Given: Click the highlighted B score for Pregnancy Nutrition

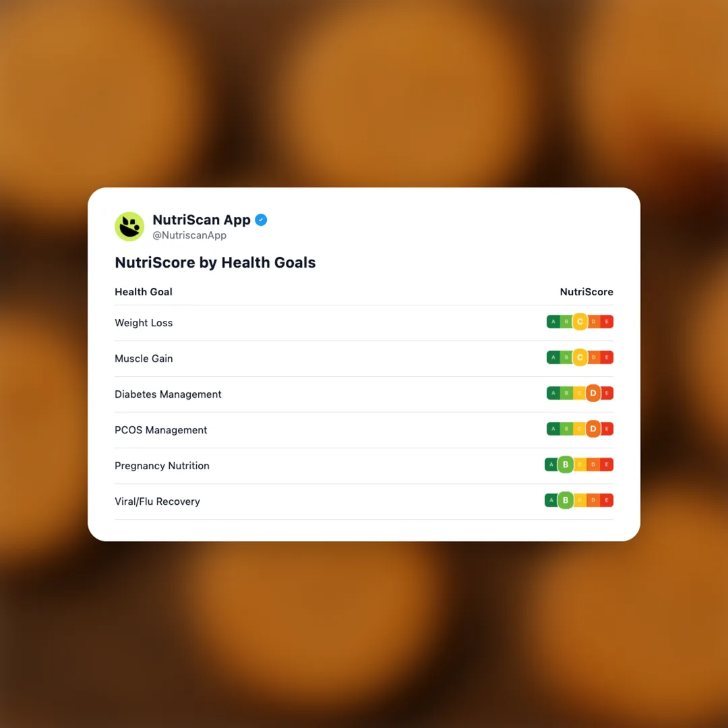Looking at the screenshot, I should pyautogui.click(x=566, y=464).
